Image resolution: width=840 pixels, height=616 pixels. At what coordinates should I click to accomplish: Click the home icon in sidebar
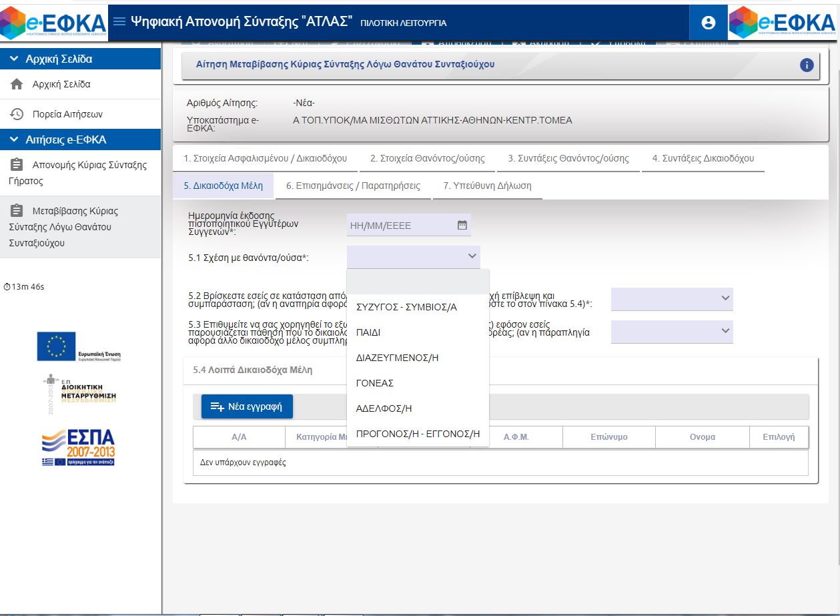pyautogui.click(x=17, y=85)
